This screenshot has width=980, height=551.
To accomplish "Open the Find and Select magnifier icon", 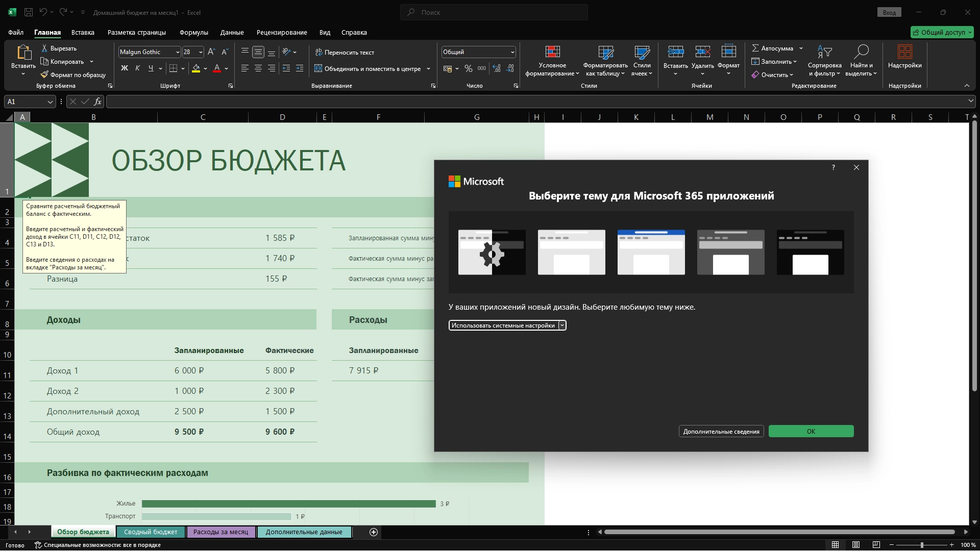I will (x=861, y=52).
